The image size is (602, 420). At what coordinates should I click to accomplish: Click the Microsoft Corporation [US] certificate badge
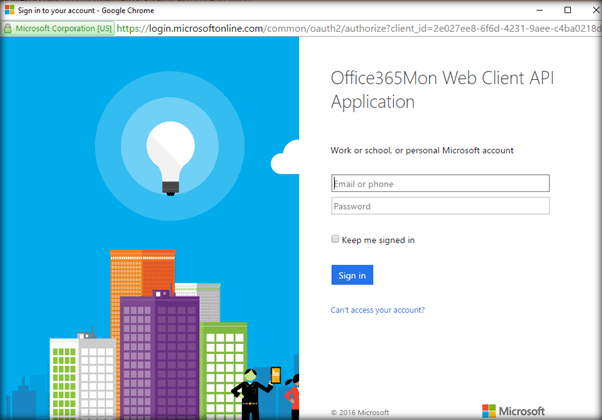[58, 28]
